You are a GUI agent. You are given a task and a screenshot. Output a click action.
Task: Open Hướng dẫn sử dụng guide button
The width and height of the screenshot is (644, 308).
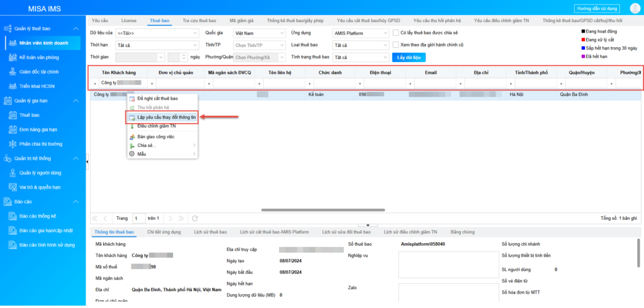(x=597, y=8)
